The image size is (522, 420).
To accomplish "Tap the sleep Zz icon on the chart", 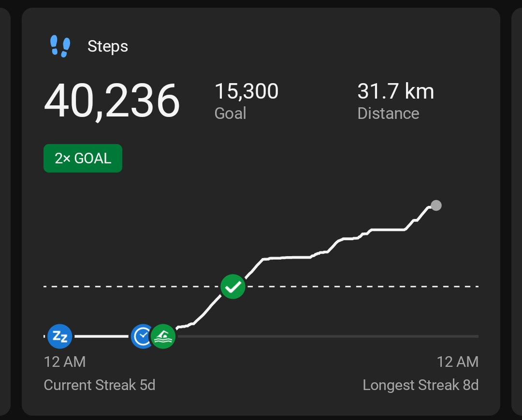I will tap(60, 336).
